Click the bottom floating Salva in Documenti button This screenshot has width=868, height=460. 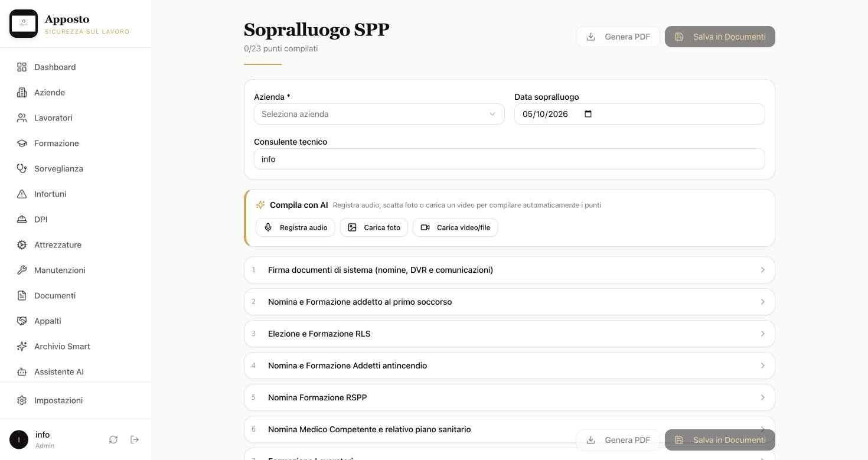pyautogui.click(x=720, y=440)
